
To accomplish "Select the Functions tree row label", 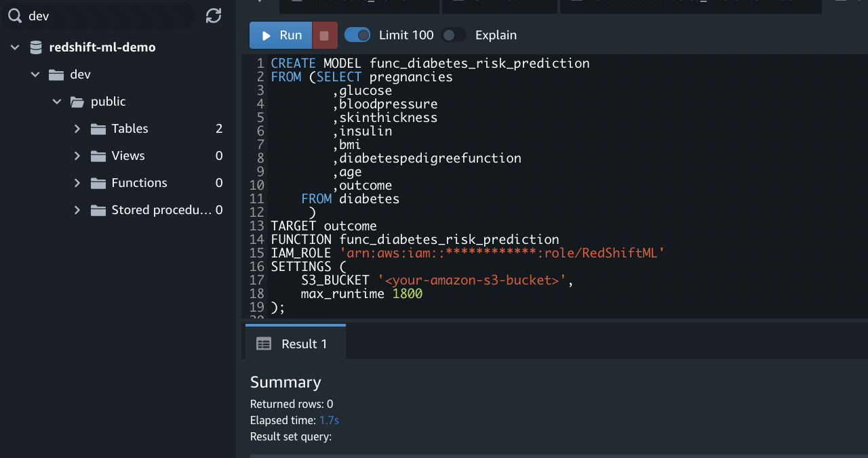I will point(140,183).
